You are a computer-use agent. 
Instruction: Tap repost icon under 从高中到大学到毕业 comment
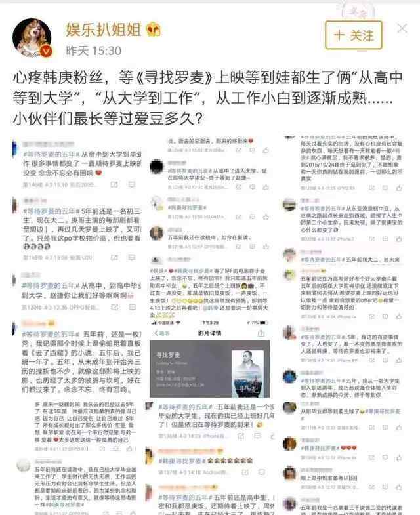(x=114, y=184)
